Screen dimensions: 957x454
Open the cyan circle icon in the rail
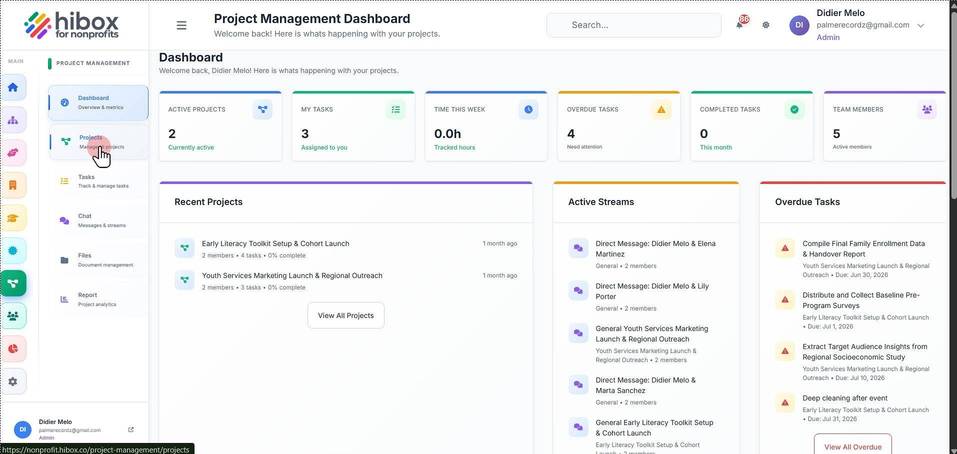pyautogui.click(x=13, y=251)
